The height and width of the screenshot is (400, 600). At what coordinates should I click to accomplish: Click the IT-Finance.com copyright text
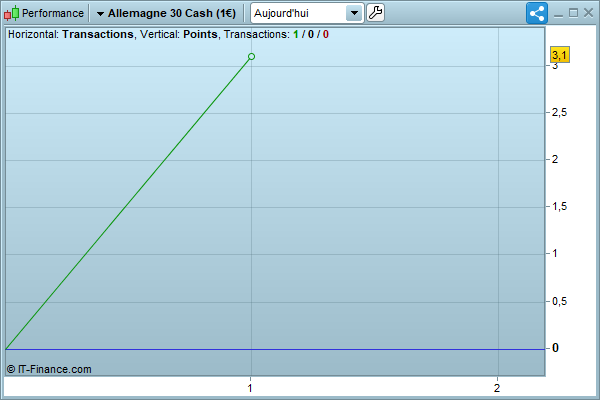pos(49,369)
